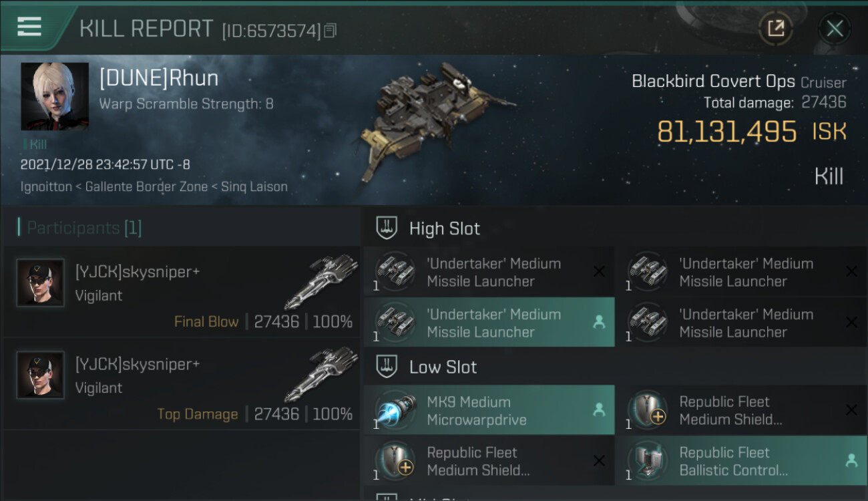Image resolution: width=868 pixels, height=501 pixels.
Task: Click the share kill report icon
Action: [x=775, y=28]
